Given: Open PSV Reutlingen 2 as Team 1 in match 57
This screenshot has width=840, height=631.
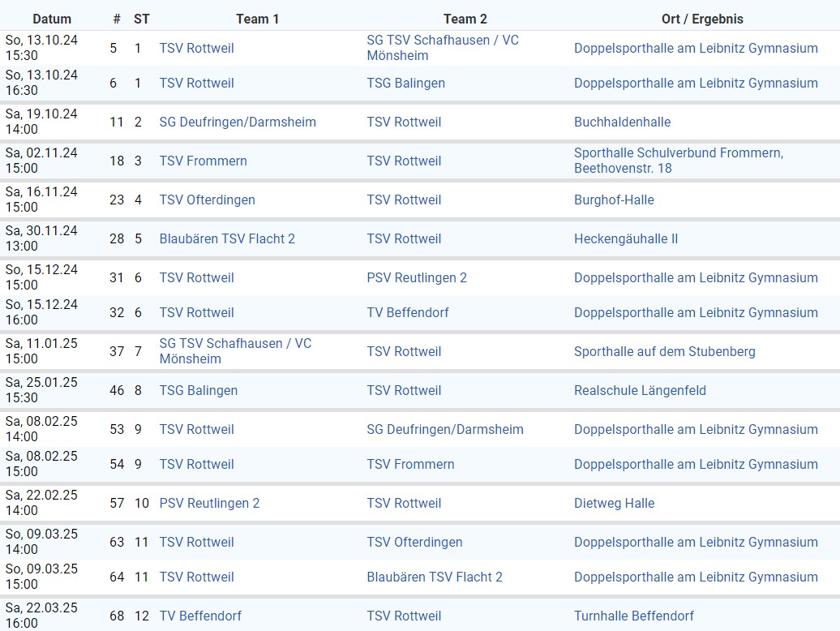Looking at the screenshot, I should coord(209,504).
